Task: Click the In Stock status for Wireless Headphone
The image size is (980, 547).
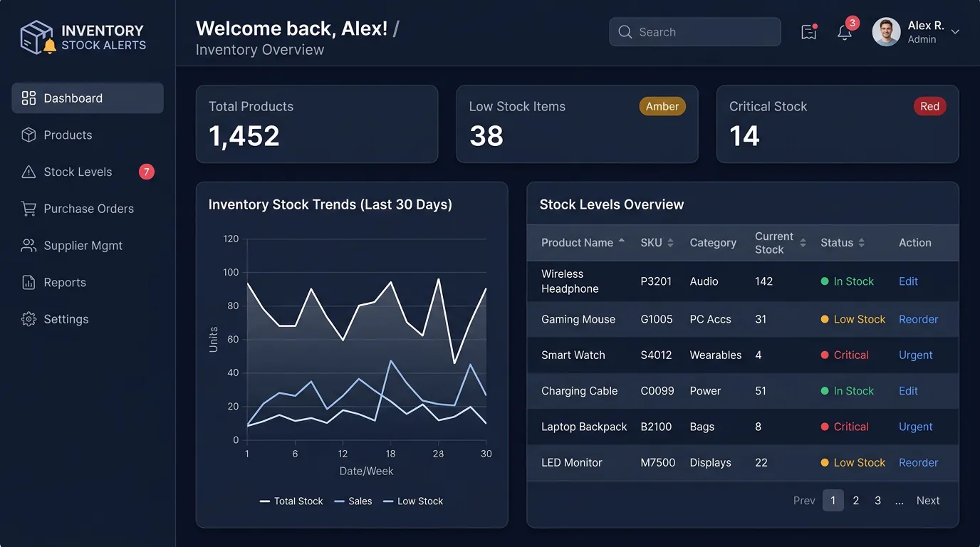Action: click(848, 281)
